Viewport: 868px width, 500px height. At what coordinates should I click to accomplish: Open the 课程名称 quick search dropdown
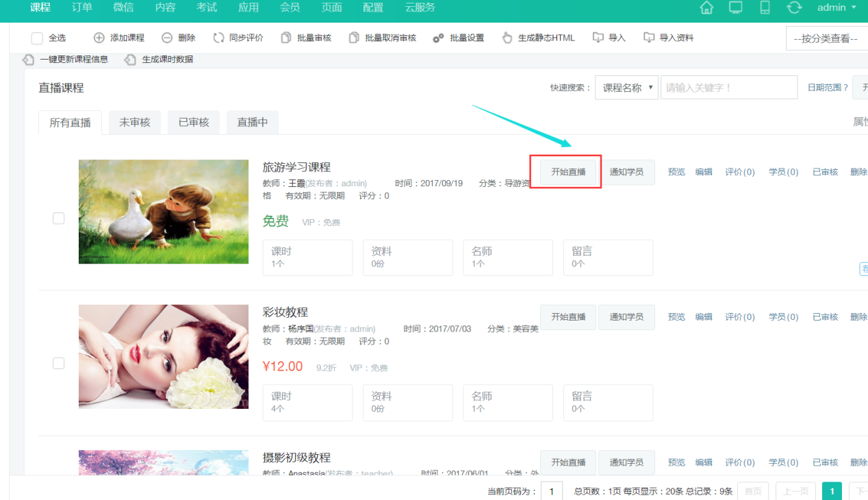(626, 88)
